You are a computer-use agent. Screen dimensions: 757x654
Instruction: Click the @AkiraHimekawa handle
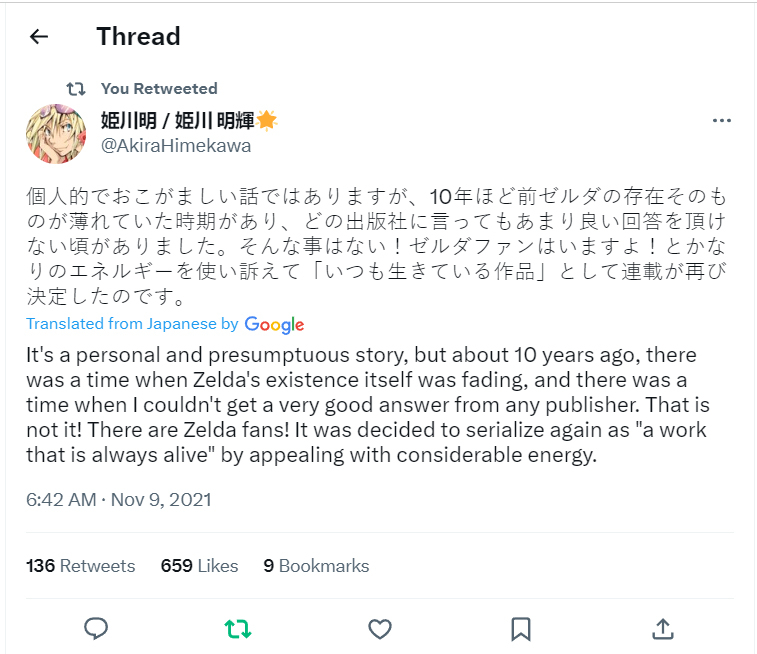pos(175,146)
